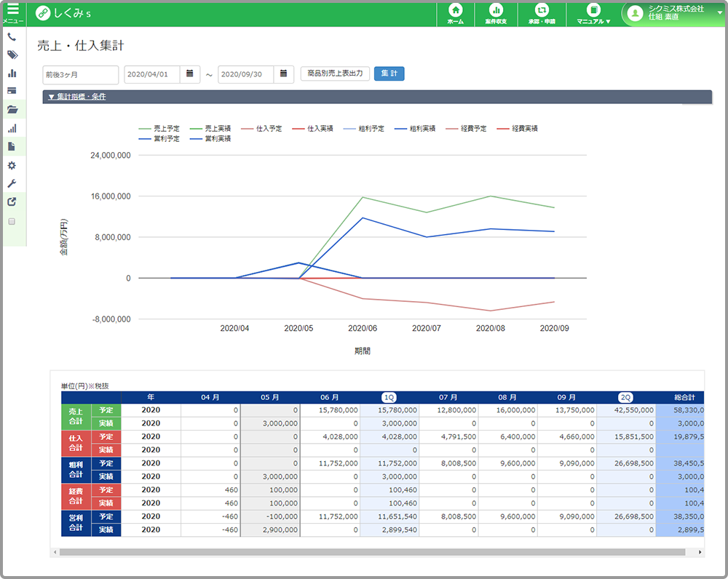Toggle 経費予定 series in legend
This screenshot has width=728, height=579.
point(466,129)
